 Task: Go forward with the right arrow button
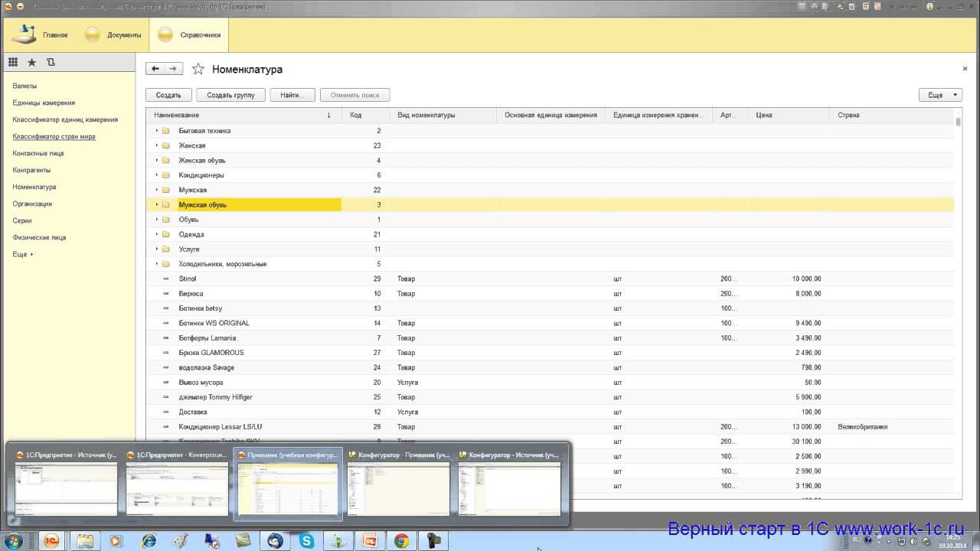[x=174, y=69]
